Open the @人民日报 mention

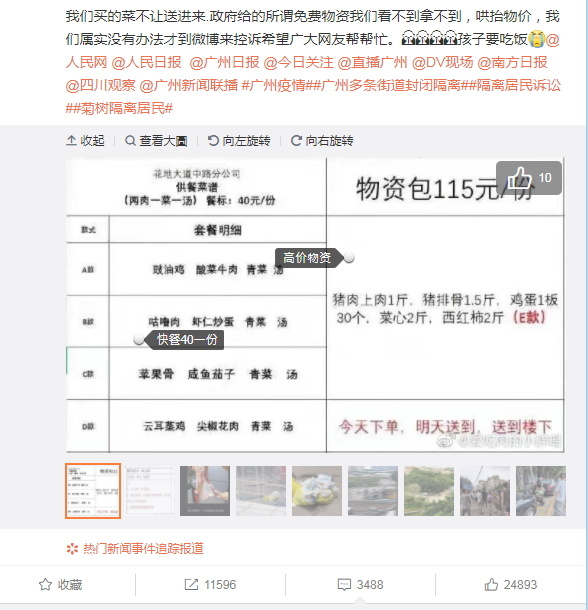146,62
